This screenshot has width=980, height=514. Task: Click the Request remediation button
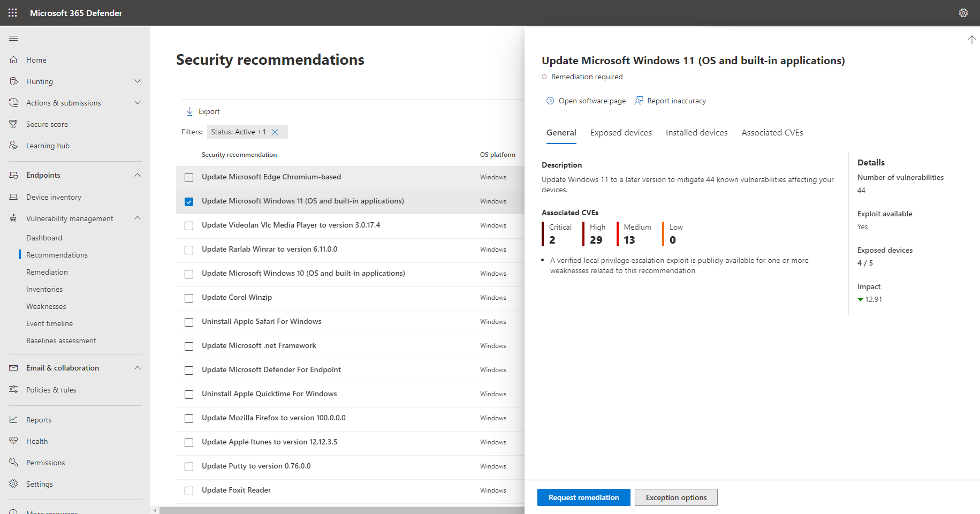(584, 497)
